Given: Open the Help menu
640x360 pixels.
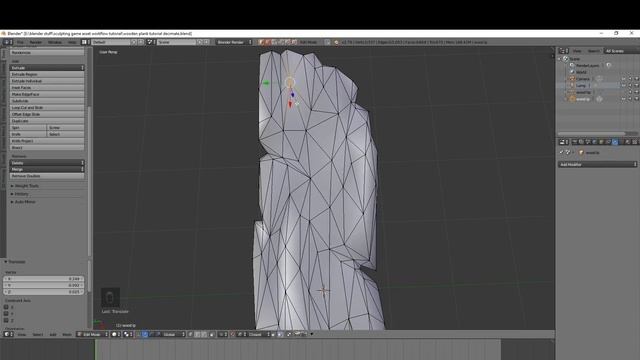Looking at the screenshot, I should tap(72, 42).
